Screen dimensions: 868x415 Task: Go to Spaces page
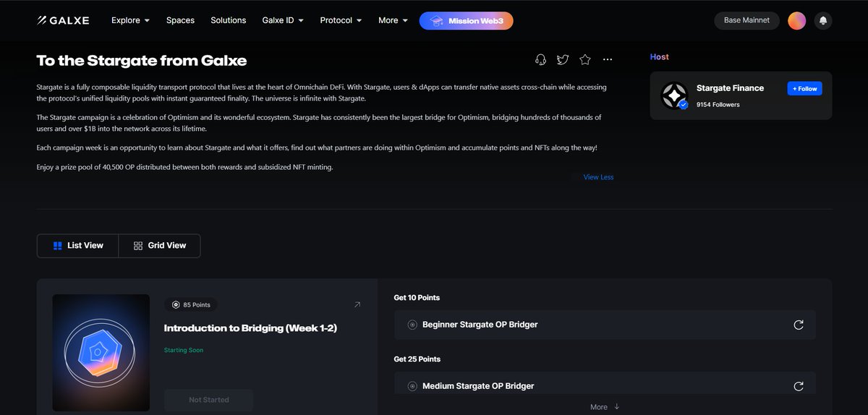180,20
